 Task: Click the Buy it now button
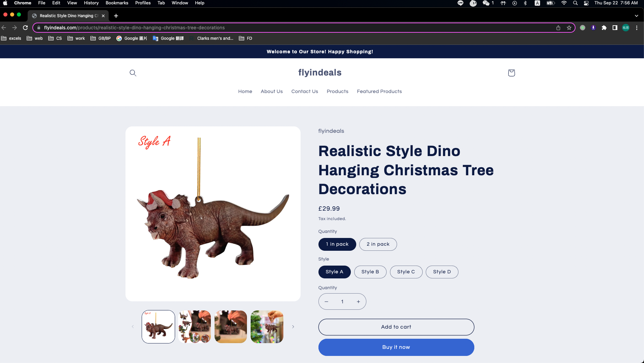coord(396,347)
